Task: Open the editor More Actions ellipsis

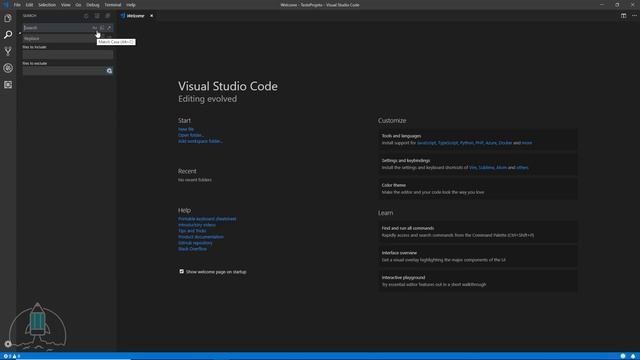Action: 634,16
